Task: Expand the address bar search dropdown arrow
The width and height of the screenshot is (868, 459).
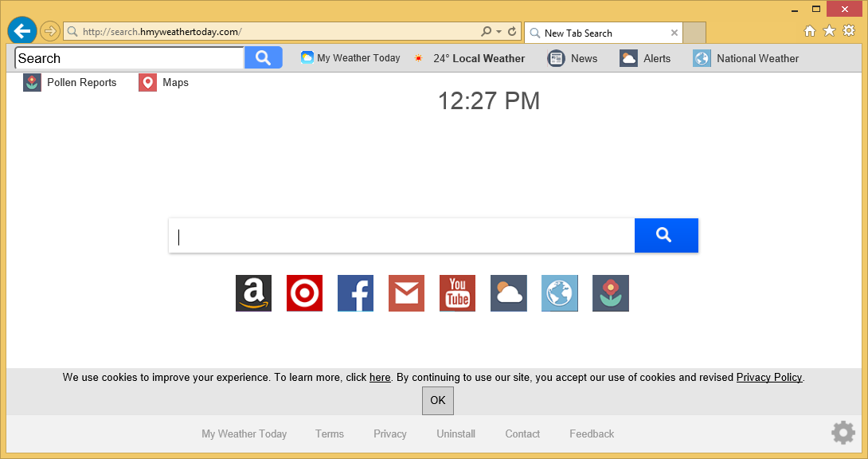Action: pos(499,33)
